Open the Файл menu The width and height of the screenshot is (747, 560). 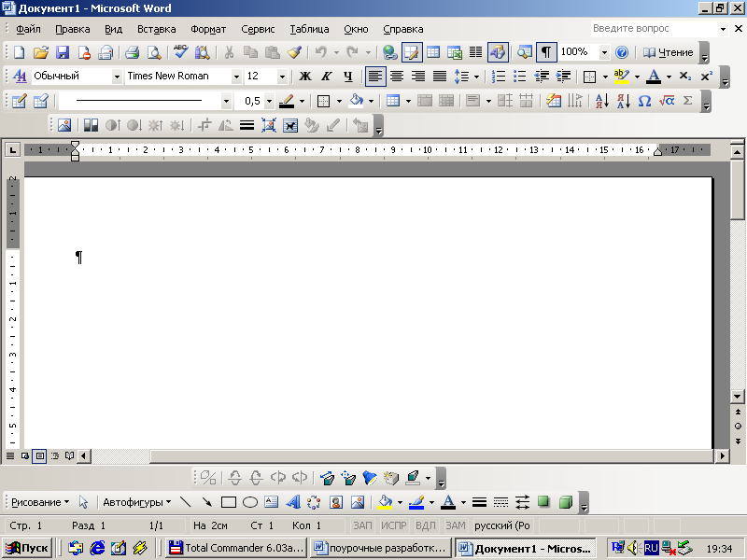(x=28, y=29)
